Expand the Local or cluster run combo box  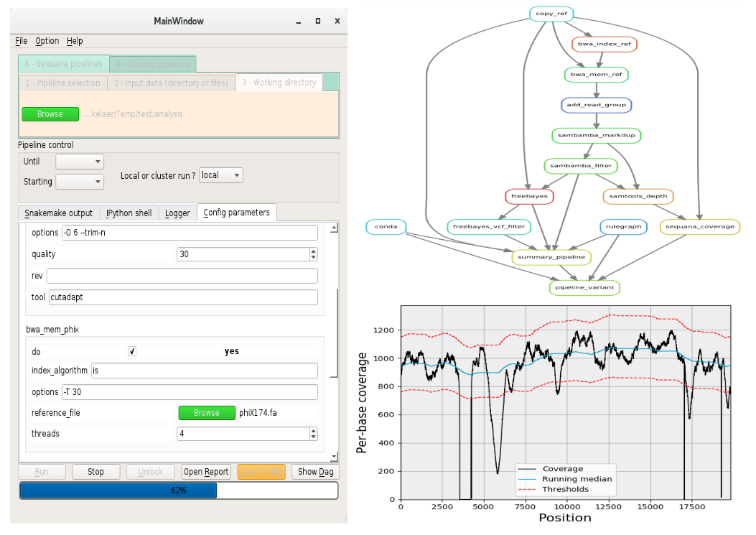221,175
